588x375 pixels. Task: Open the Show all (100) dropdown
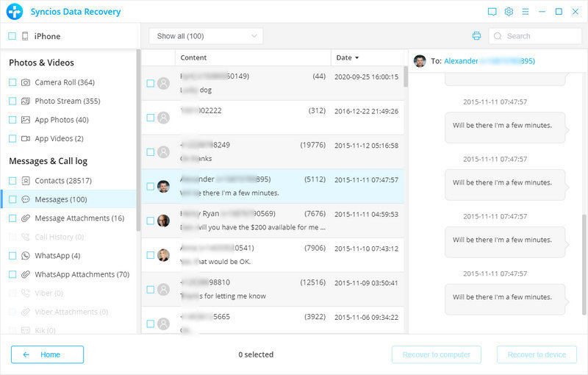click(206, 36)
